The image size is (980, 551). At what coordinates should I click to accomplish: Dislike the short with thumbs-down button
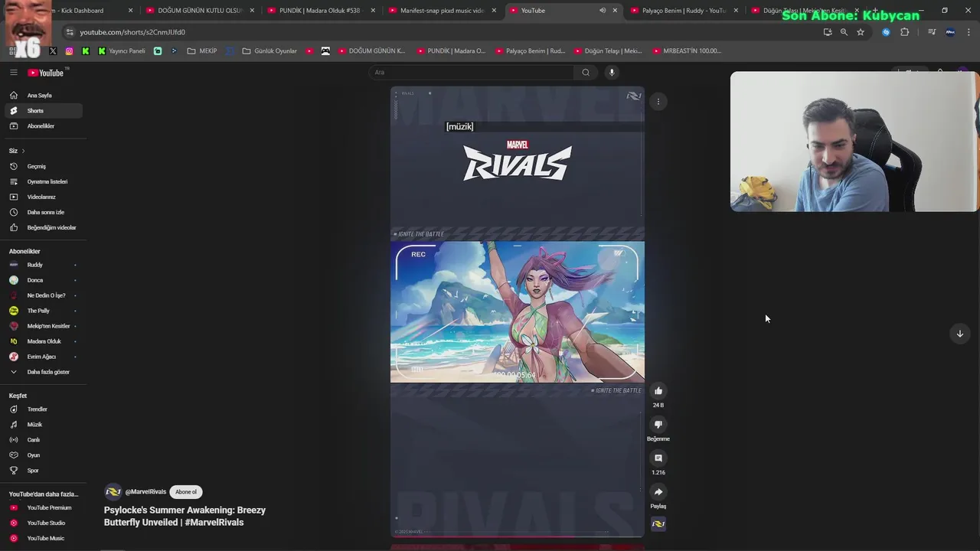click(658, 425)
